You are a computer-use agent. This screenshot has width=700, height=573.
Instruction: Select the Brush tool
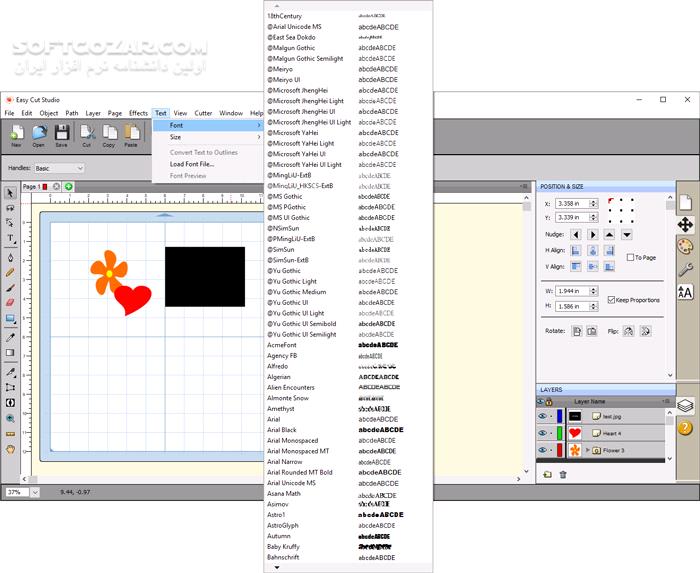click(x=10, y=288)
